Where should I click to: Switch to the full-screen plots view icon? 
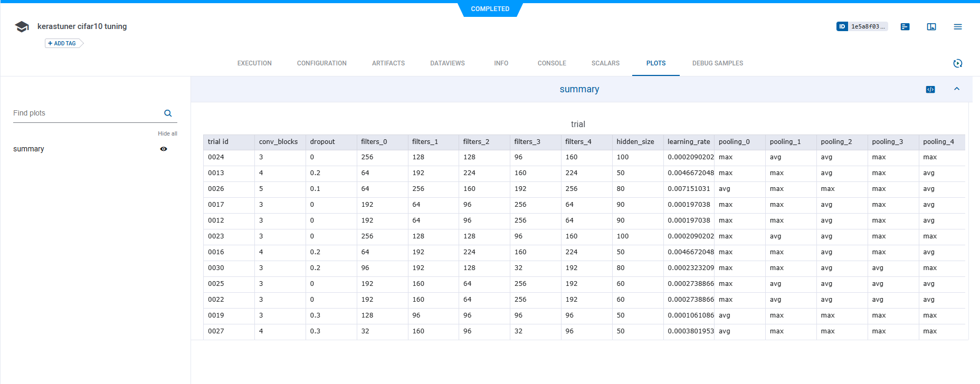(x=931, y=26)
